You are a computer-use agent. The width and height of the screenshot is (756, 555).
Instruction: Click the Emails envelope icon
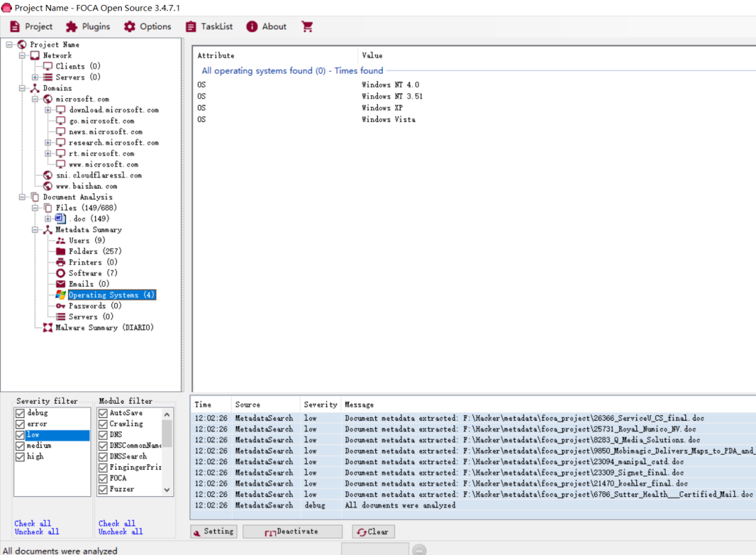tap(61, 284)
